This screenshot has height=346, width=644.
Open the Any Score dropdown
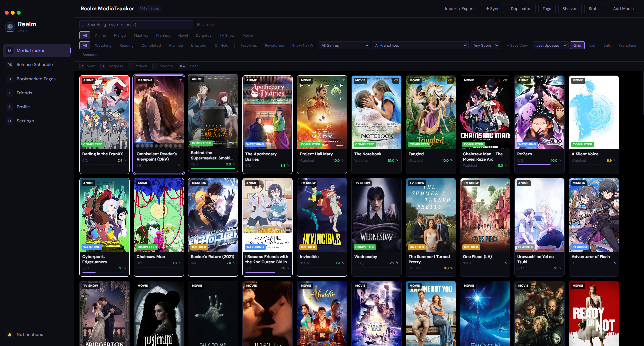coord(485,45)
